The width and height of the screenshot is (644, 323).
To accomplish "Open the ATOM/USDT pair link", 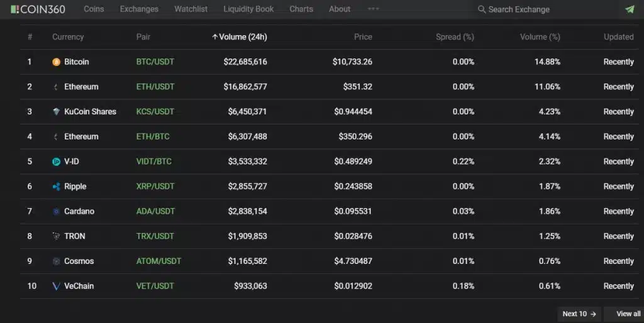I will pyautogui.click(x=158, y=261).
